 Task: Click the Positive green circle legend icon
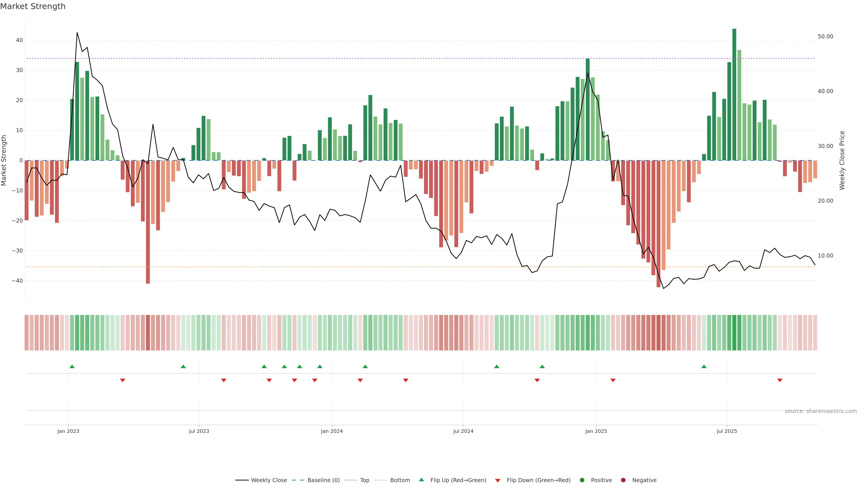tap(582, 480)
